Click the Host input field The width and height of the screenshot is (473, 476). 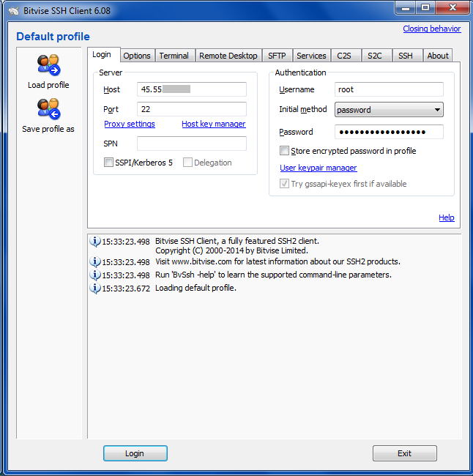192,89
